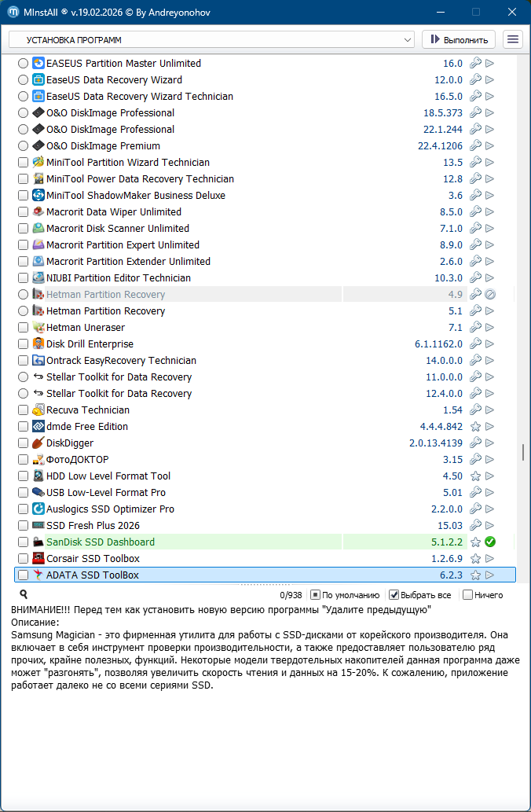Click star icon for HDD Low Level Format Tool
The height and width of the screenshot is (812, 531).
coord(475,476)
